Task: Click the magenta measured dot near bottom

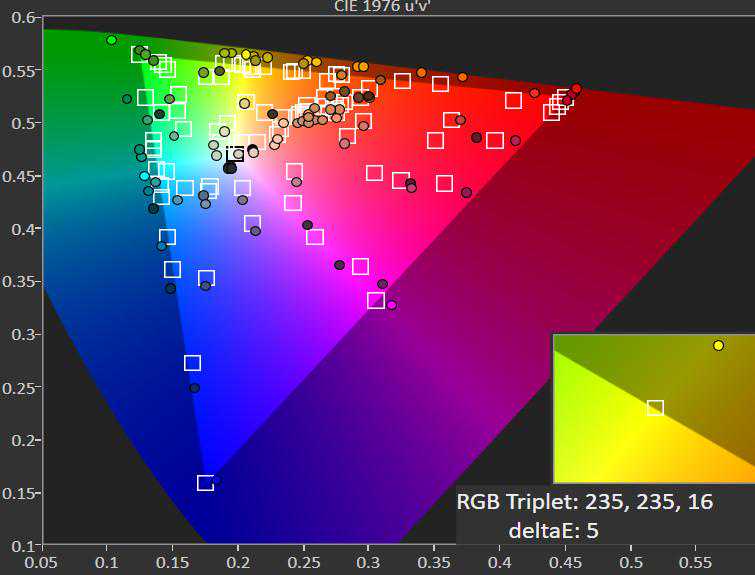Action: (x=391, y=305)
